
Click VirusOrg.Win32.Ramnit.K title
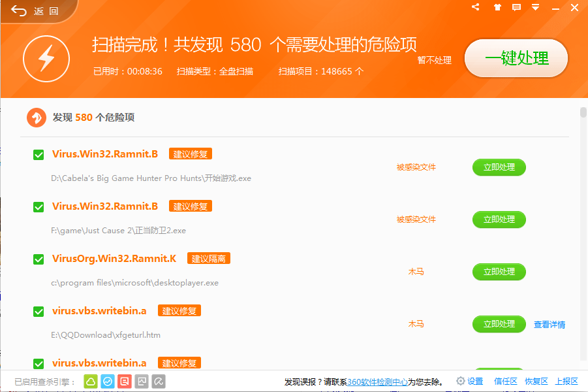click(x=114, y=258)
